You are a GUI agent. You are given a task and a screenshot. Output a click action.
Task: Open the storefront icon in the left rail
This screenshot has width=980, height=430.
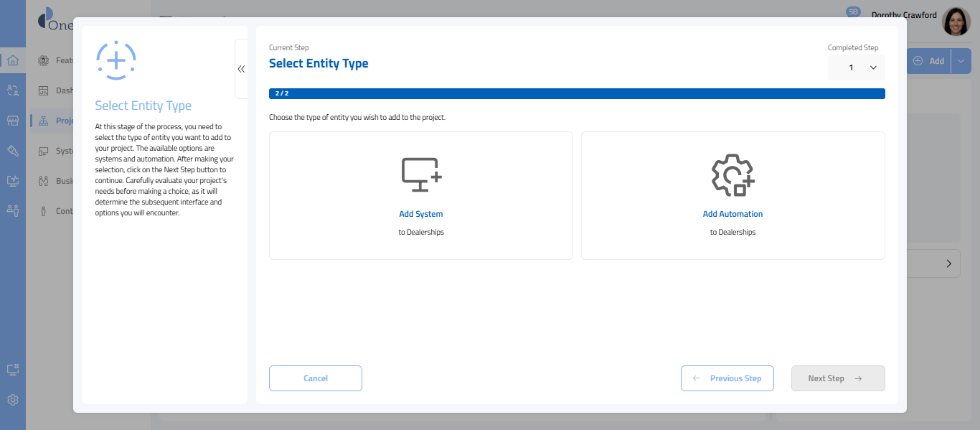click(12, 121)
